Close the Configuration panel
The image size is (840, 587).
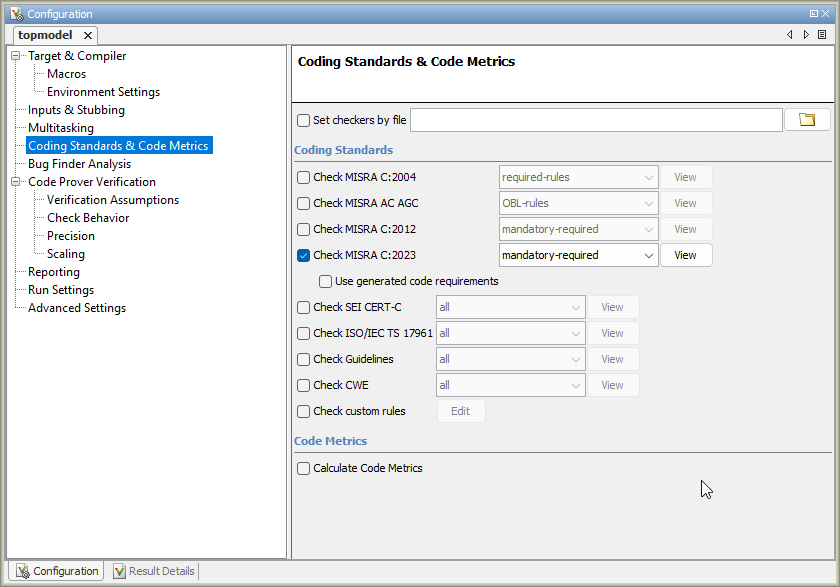(826, 14)
